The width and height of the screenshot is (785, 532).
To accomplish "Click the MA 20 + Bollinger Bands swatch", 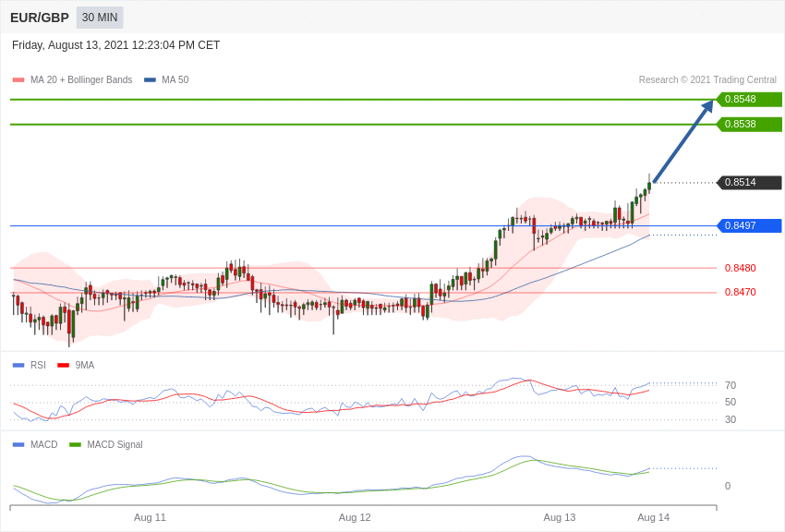I will click(x=18, y=80).
